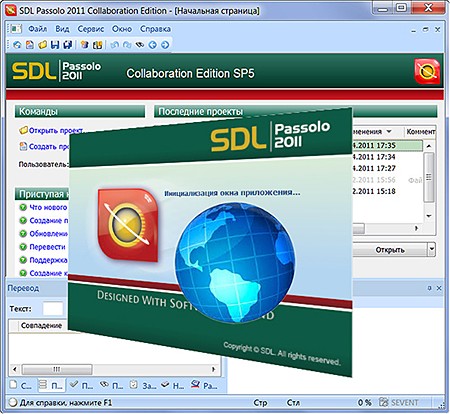Open the За... clipboard bottom tab
Viewport: 450px width, 414px height.
[143, 385]
